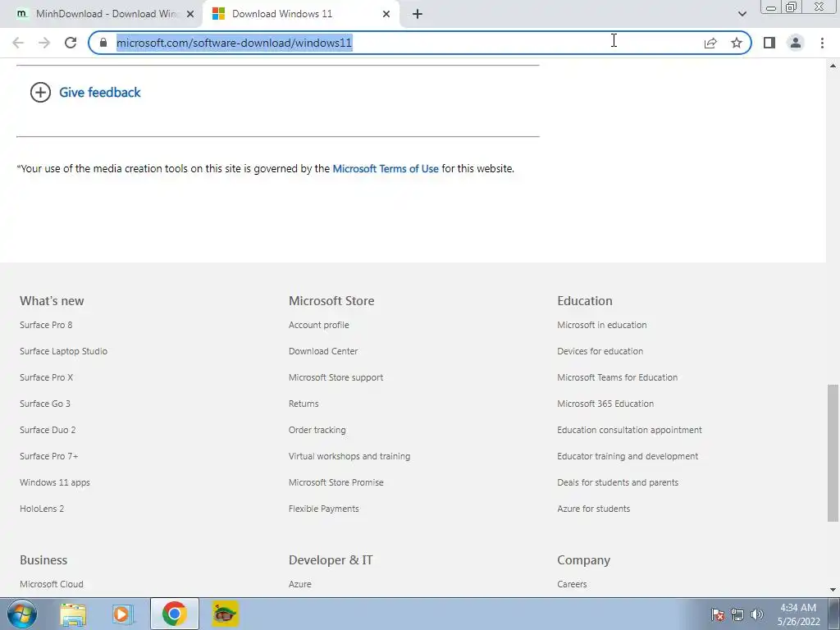Click scrollbar down arrow
The image size is (840, 630).
[x=833, y=590]
